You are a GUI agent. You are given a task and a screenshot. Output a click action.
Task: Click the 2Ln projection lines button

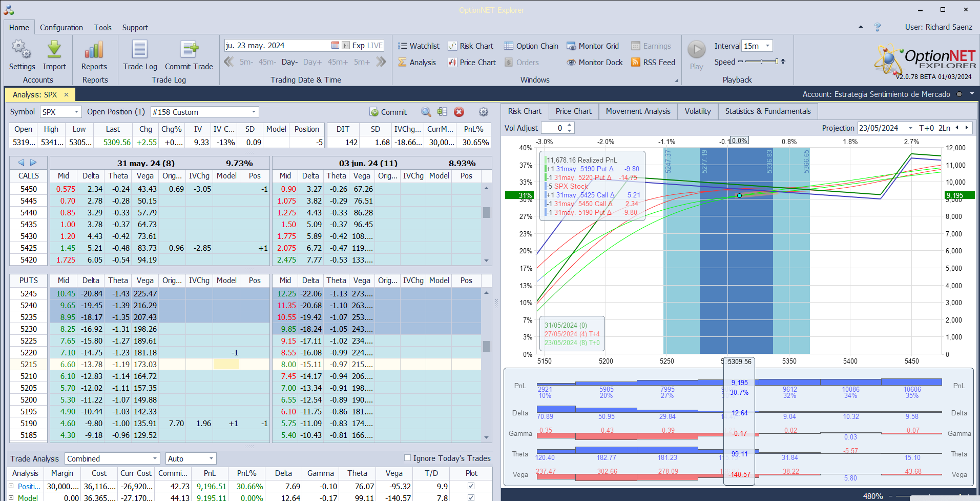944,128
